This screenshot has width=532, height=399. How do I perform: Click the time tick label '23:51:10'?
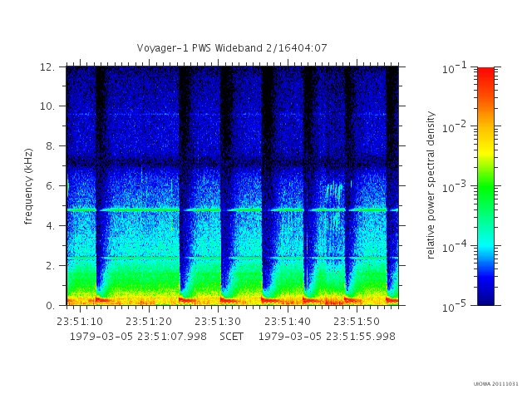80,322
